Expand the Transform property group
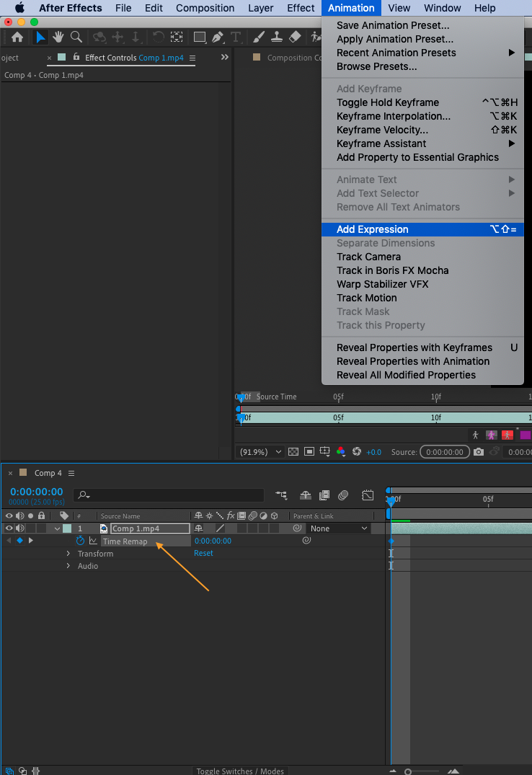Image resolution: width=532 pixels, height=775 pixels. click(68, 554)
